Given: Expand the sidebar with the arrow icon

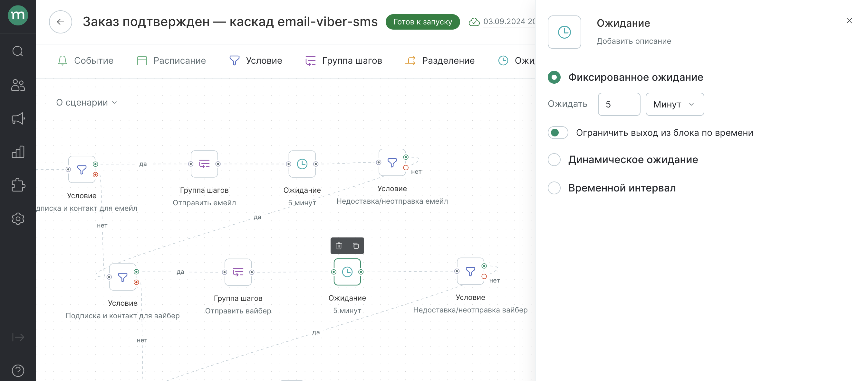Looking at the screenshot, I should click(x=18, y=337).
